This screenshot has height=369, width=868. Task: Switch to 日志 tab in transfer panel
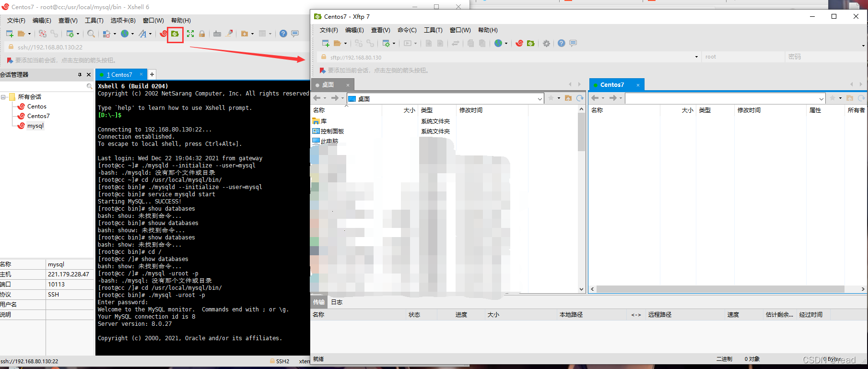point(337,302)
